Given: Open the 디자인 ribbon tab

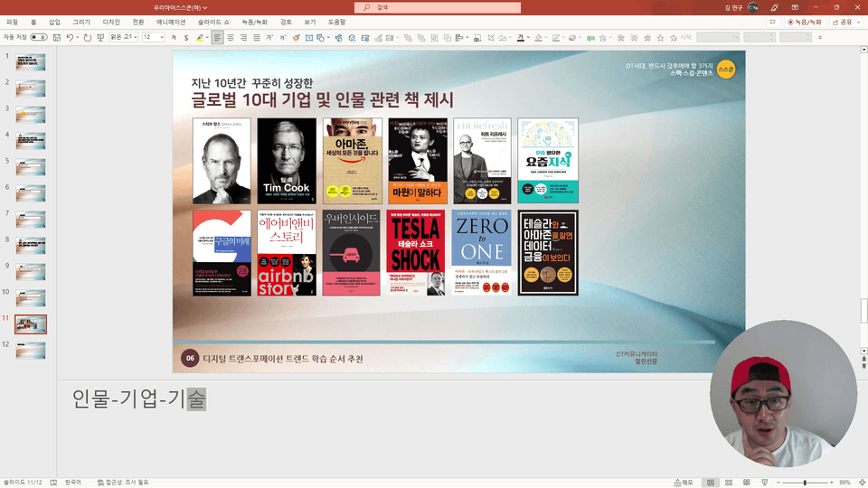Looking at the screenshot, I should point(111,22).
